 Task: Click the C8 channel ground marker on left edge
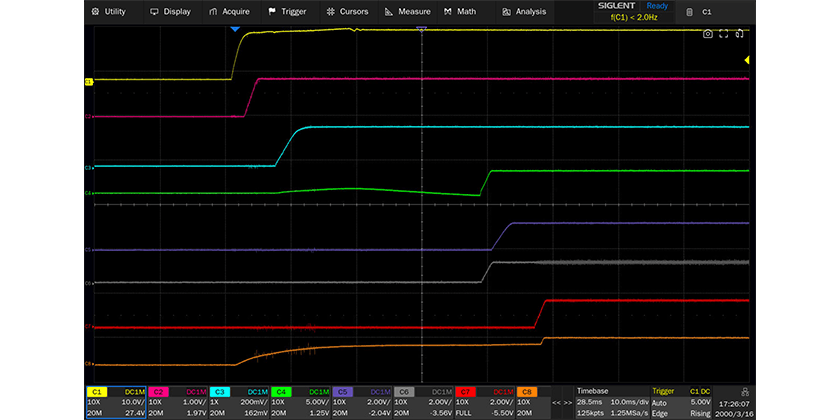[x=89, y=364]
